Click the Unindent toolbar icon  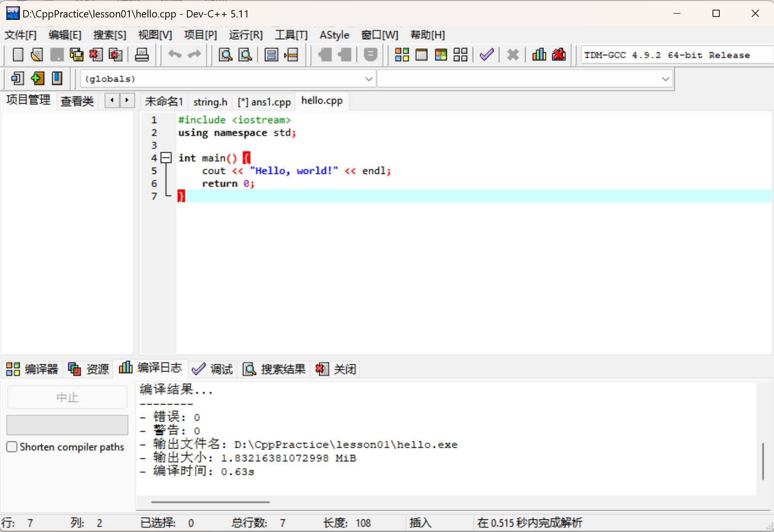(344, 55)
